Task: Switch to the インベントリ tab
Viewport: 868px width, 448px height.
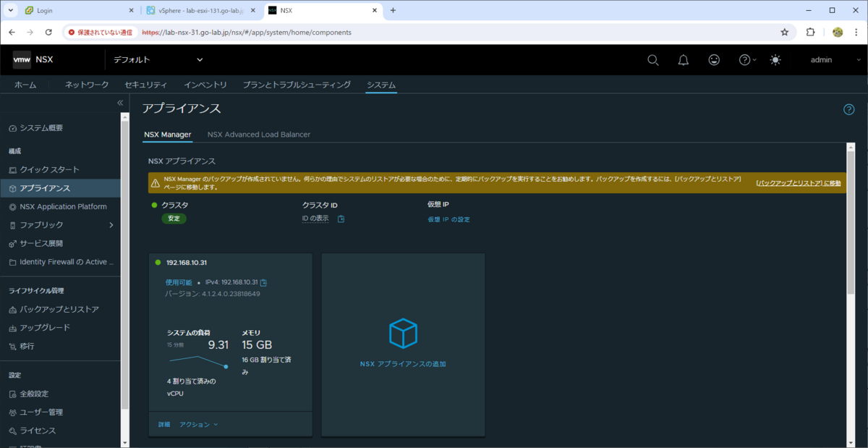Action: tap(205, 85)
